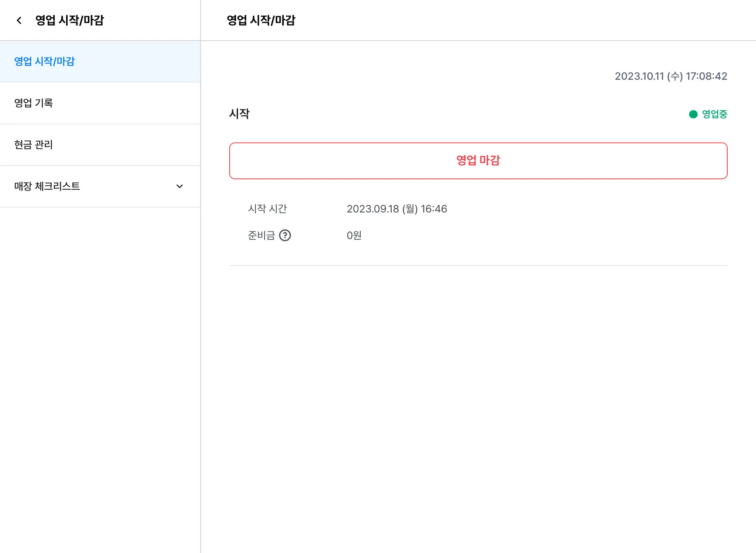Click the back arrow icon
Screen dimensions: 756x553
click(x=19, y=20)
